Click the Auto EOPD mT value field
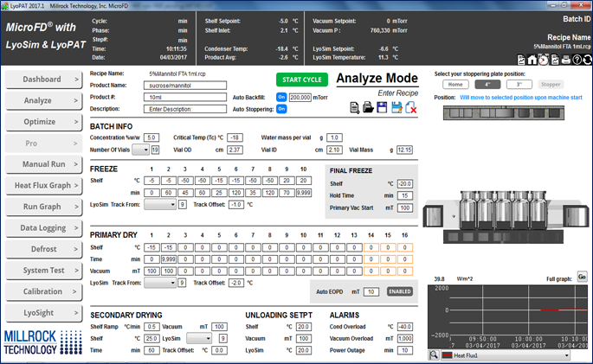 pos(371,292)
